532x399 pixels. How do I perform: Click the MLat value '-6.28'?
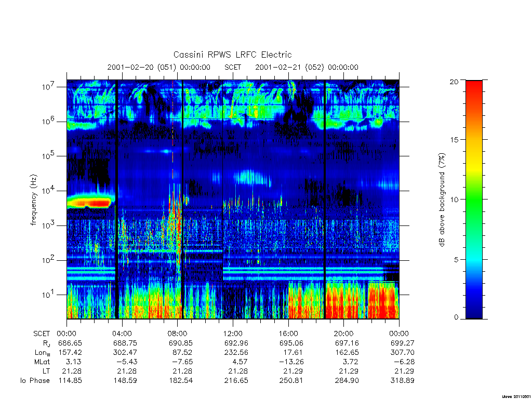click(x=403, y=362)
